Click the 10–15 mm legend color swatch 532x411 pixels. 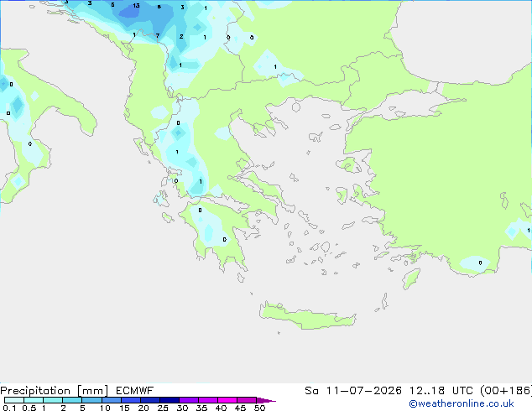point(112,400)
